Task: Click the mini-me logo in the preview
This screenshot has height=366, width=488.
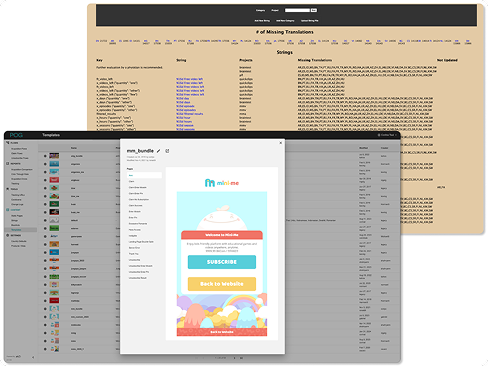Action: click(x=222, y=183)
